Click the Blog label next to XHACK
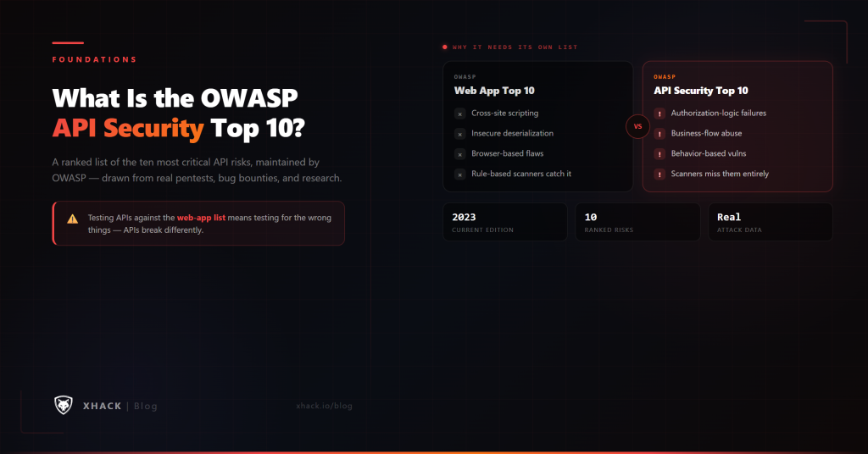The image size is (868, 454). 146,406
